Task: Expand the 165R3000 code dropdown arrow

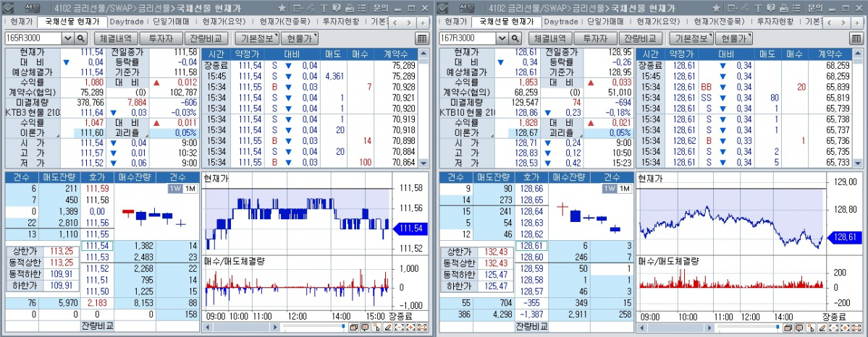Action: [x=67, y=38]
